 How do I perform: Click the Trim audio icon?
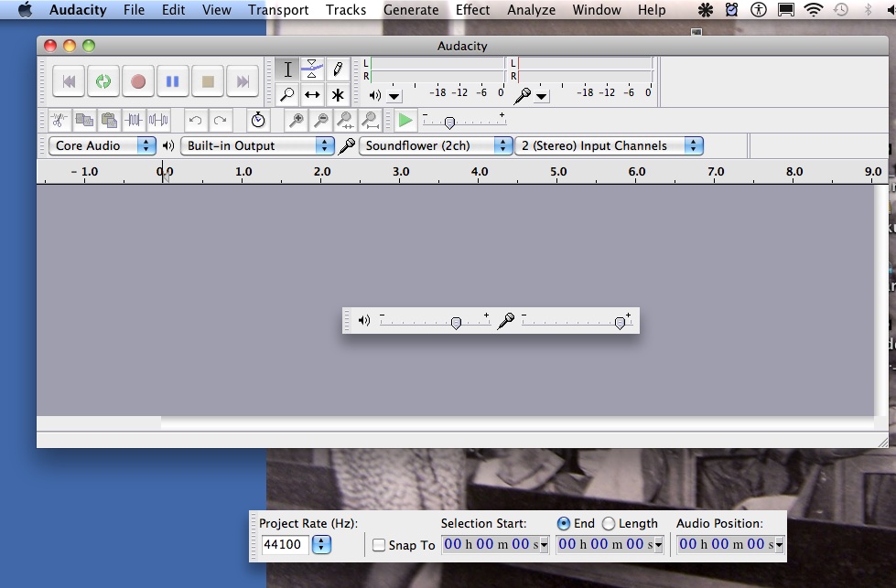134,120
